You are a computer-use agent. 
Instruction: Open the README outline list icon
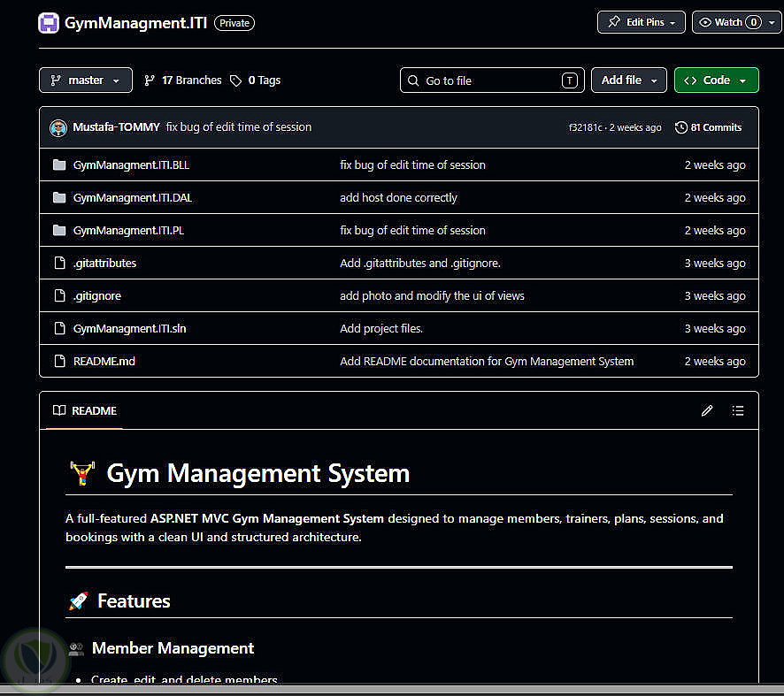pos(737,410)
